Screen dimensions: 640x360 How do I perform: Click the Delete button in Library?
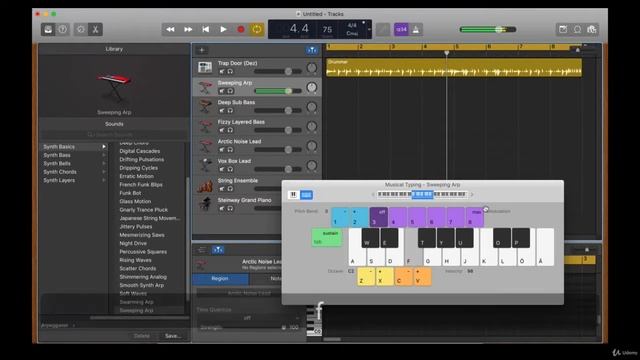click(142, 336)
